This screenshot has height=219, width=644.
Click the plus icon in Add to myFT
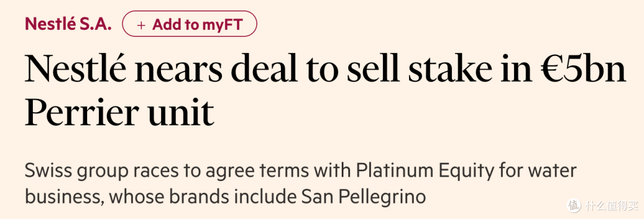(x=141, y=25)
